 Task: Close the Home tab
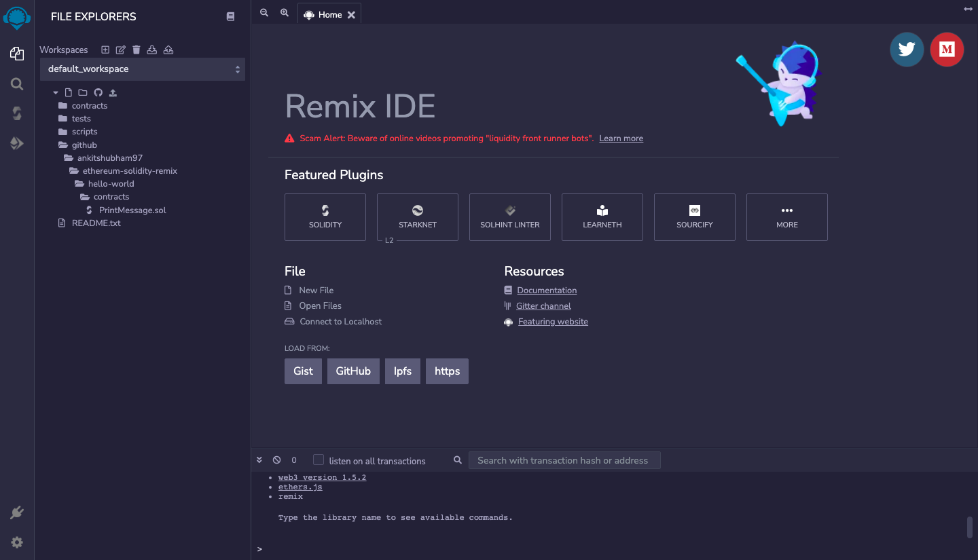pyautogui.click(x=351, y=14)
